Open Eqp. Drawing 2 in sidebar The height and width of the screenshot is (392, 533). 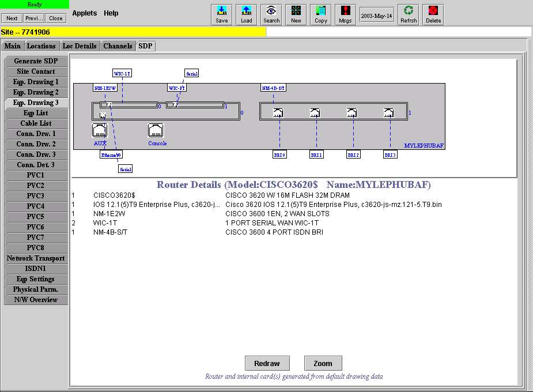36,92
